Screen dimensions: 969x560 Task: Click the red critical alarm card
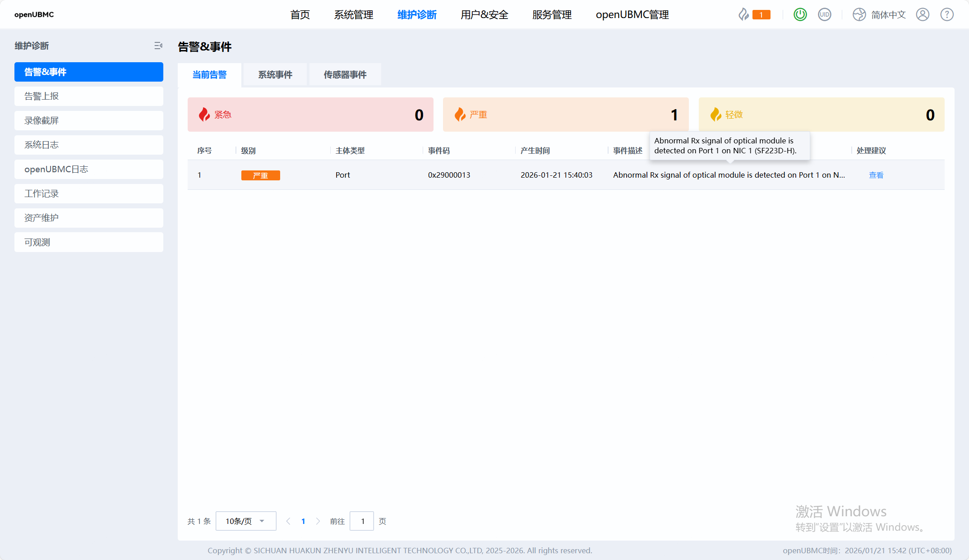click(310, 115)
